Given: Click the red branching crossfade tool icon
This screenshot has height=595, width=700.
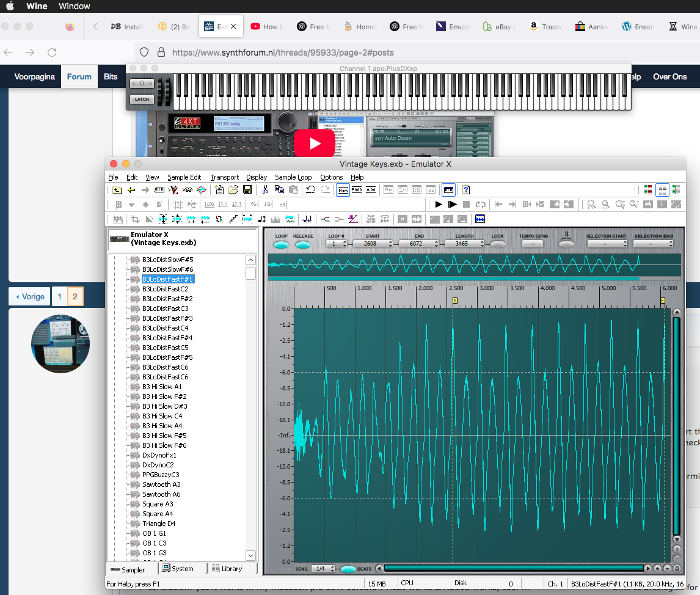Looking at the screenshot, I should [326, 219].
